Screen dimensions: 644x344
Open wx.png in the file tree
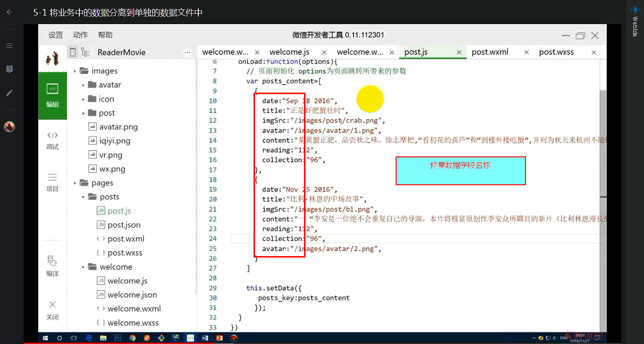pos(112,169)
